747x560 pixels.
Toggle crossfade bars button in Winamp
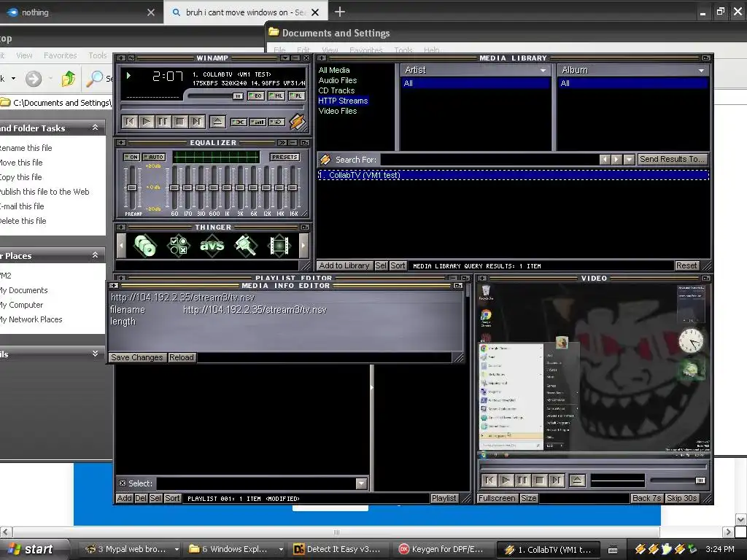[x=258, y=122]
